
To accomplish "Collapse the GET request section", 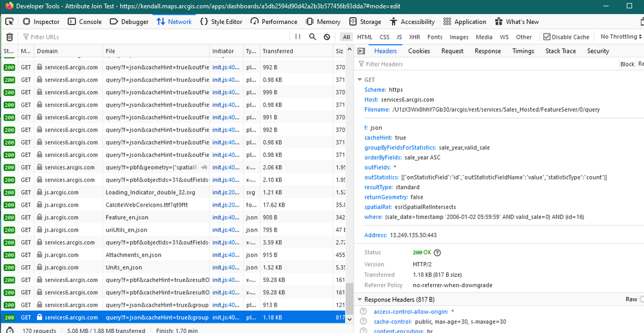I will 360,80.
